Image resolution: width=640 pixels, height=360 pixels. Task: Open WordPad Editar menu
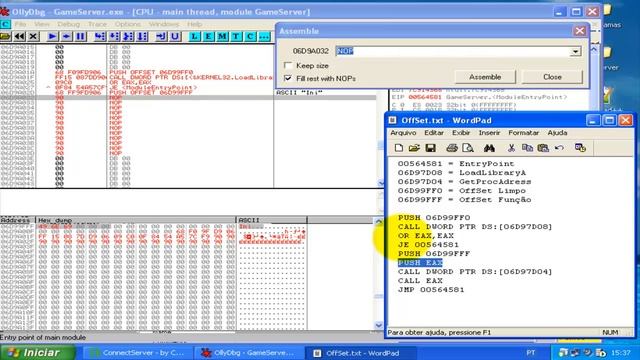coord(433,133)
